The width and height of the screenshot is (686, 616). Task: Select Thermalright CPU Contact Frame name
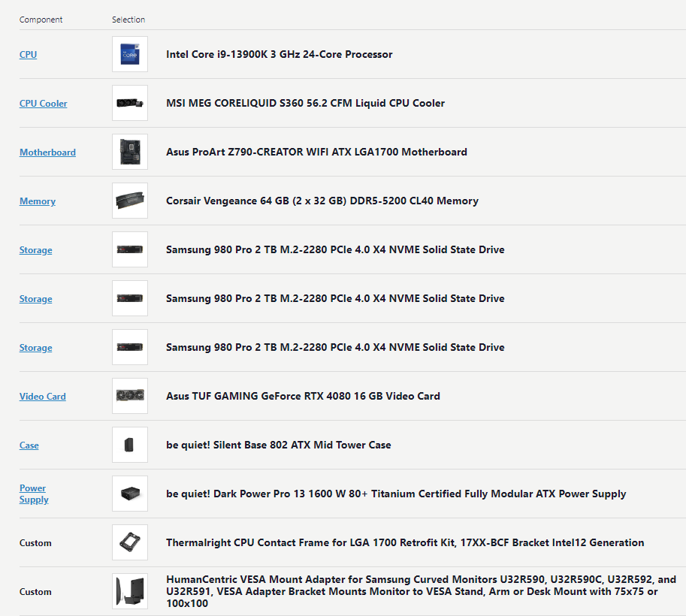tap(405, 542)
